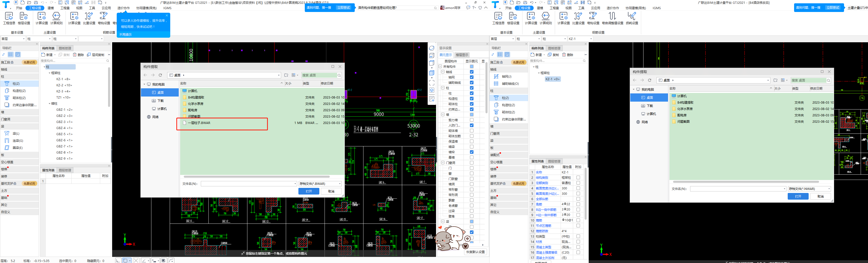Open the 存档文件(*.NWAR) file type dropdown
This screenshot has width=868, height=263.
click(809, 189)
